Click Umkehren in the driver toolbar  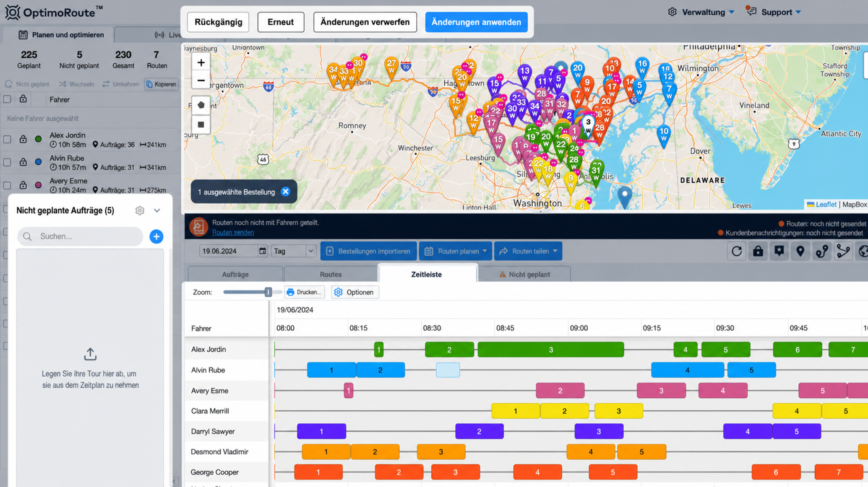click(x=120, y=84)
